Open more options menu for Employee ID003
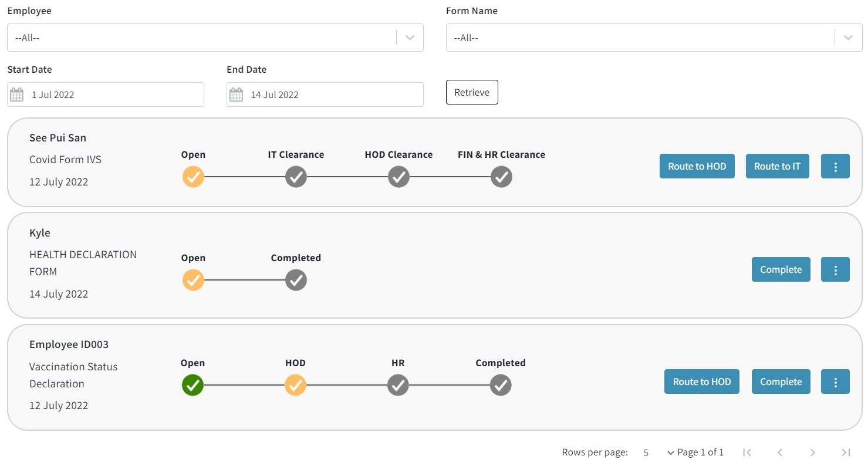 coord(835,381)
